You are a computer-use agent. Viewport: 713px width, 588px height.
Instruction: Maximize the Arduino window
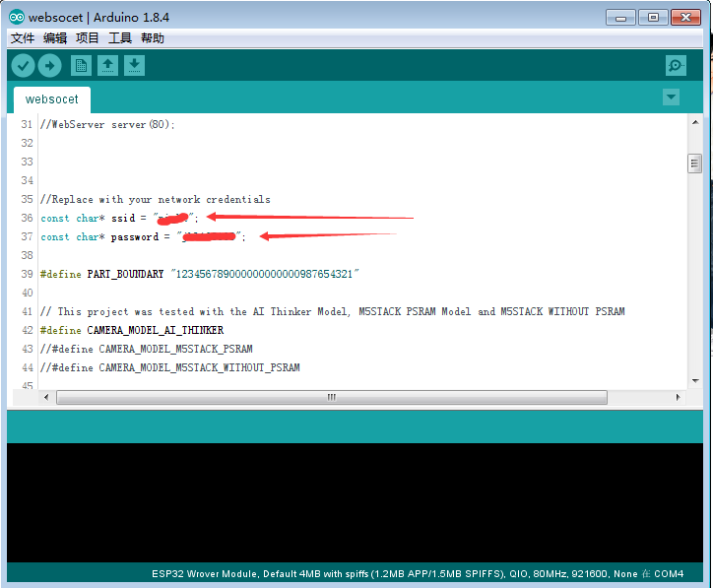653,18
